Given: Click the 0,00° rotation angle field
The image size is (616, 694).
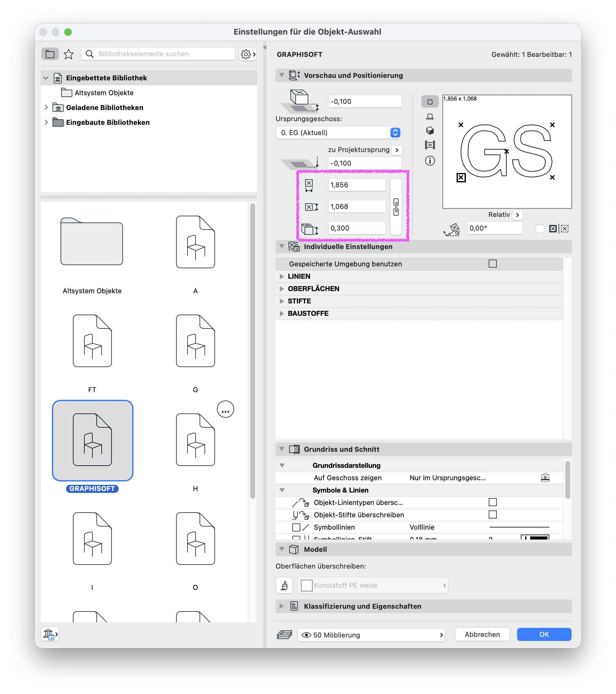Looking at the screenshot, I should coord(494,228).
